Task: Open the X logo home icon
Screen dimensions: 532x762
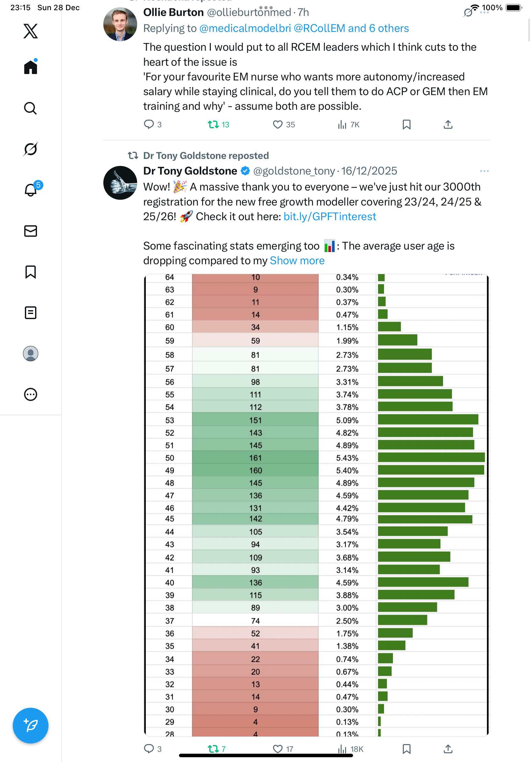Action: coord(31,31)
